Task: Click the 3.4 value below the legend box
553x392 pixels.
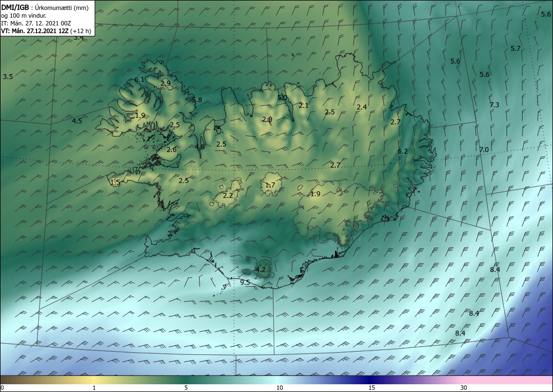Action: click(79, 38)
